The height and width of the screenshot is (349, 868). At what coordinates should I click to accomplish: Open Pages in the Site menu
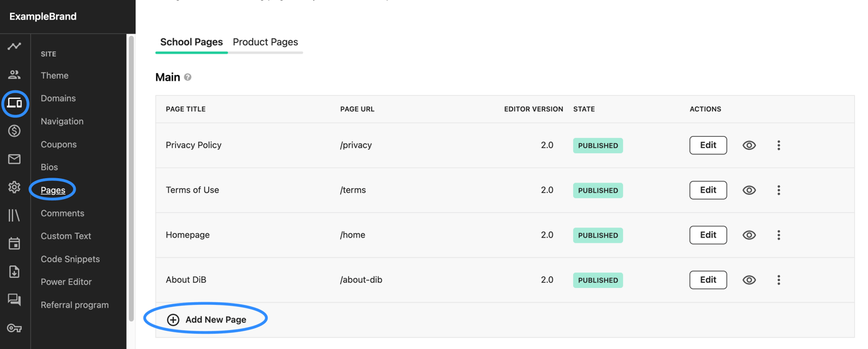(53, 190)
